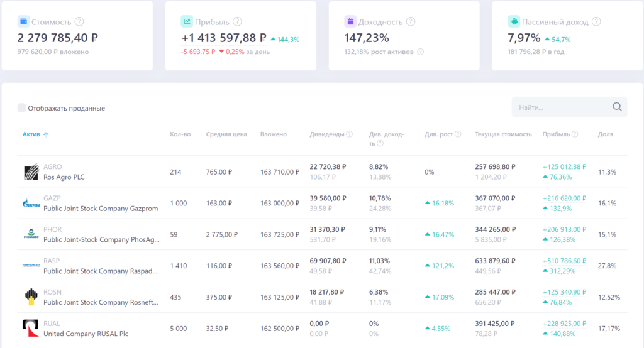Sort table by Кол-во column
The image size is (644, 348).
point(180,134)
